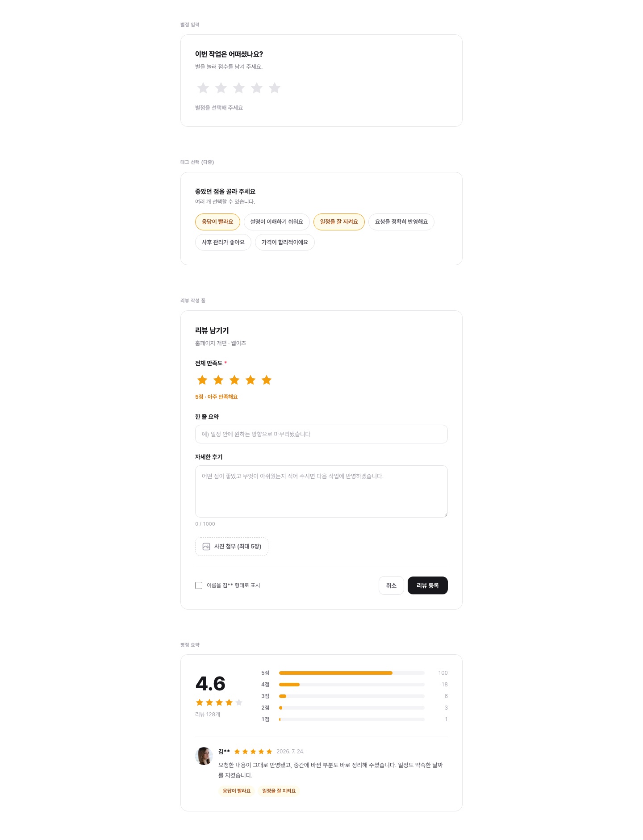This screenshot has height=840, width=643.
Task: Submit with the 리뷰 등록 button
Action: click(x=428, y=585)
